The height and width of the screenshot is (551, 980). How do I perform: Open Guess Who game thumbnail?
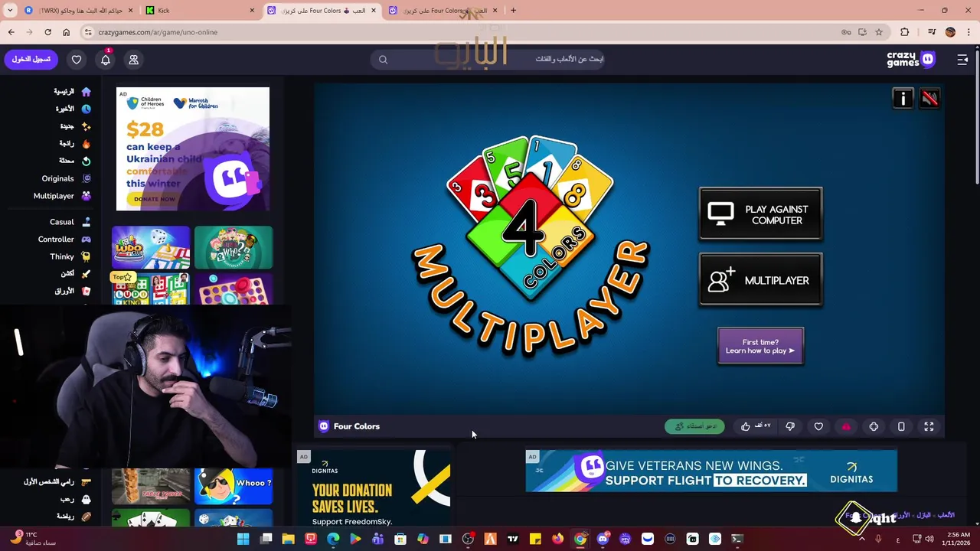tap(234, 247)
